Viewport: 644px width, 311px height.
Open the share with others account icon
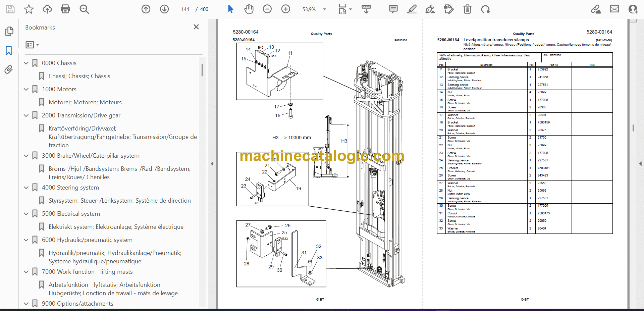pos(633,9)
